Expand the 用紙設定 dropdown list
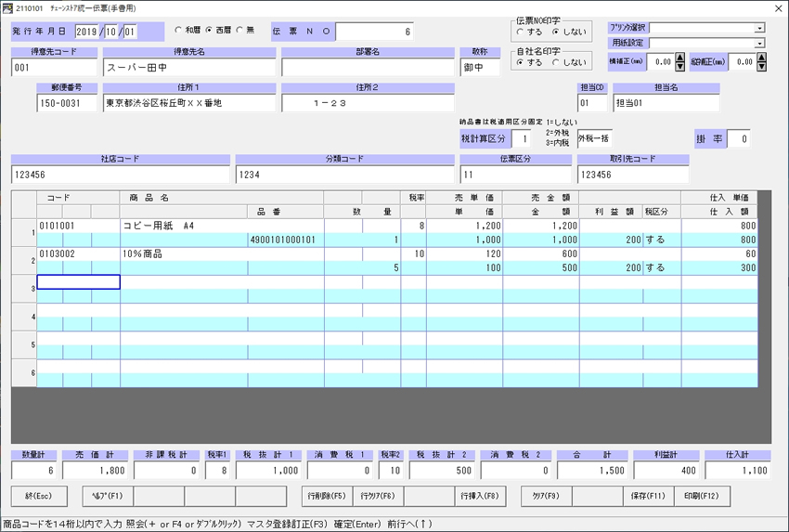Viewport: 789px width, 532px height. click(x=759, y=43)
